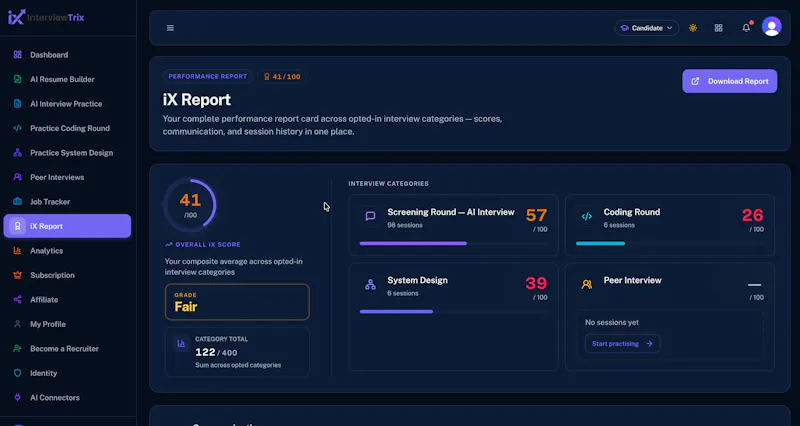Click the overall score ring showing 41
800x426 pixels.
(x=190, y=205)
